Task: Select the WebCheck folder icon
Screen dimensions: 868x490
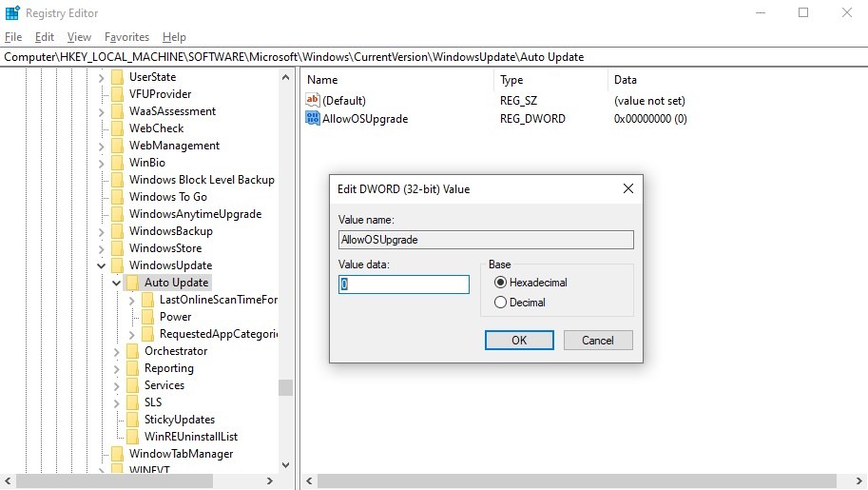Action: [117, 128]
